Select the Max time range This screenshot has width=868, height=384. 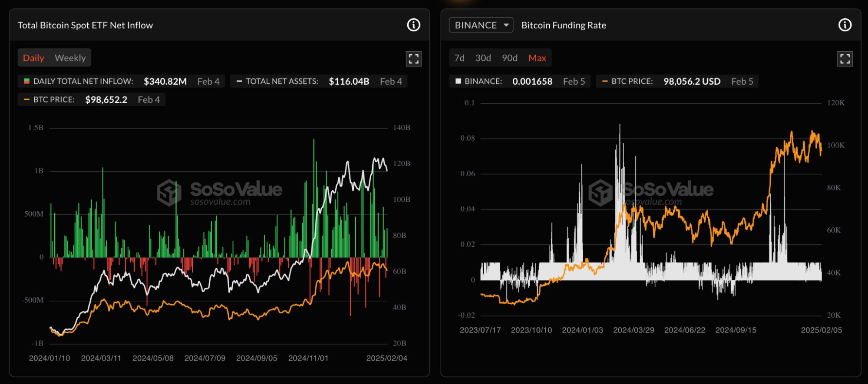537,58
